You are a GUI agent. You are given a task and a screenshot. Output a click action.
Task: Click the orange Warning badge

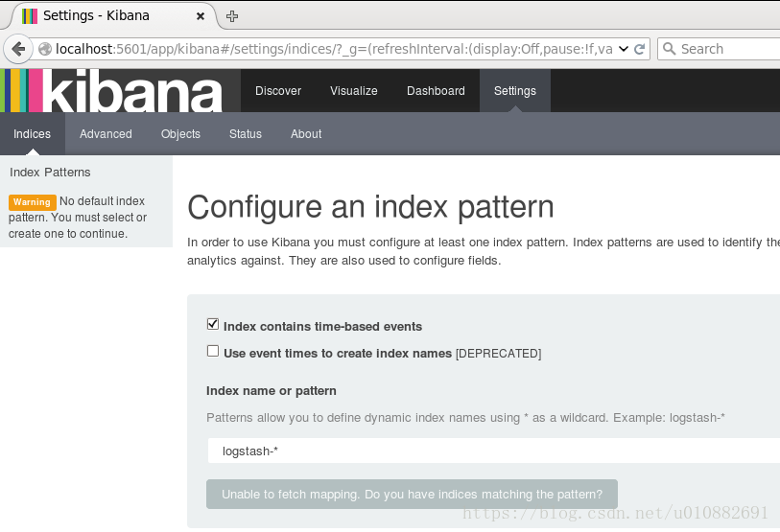tap(32, 202)
